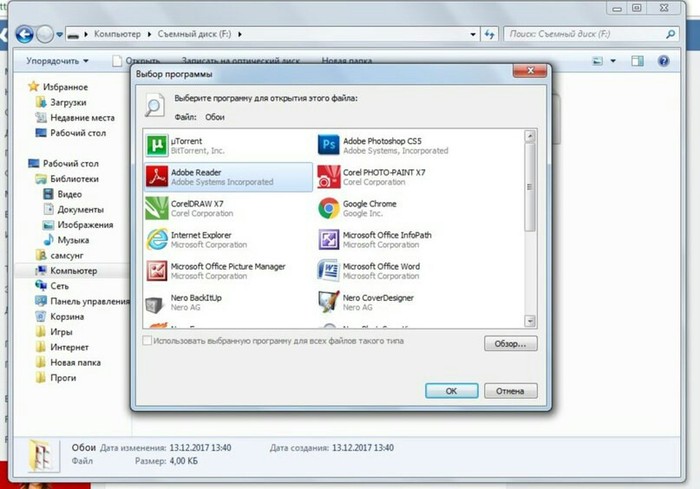Expand the arrow after Съемный диск (F:) in path
Screen dimensions: 700x489
240,34
